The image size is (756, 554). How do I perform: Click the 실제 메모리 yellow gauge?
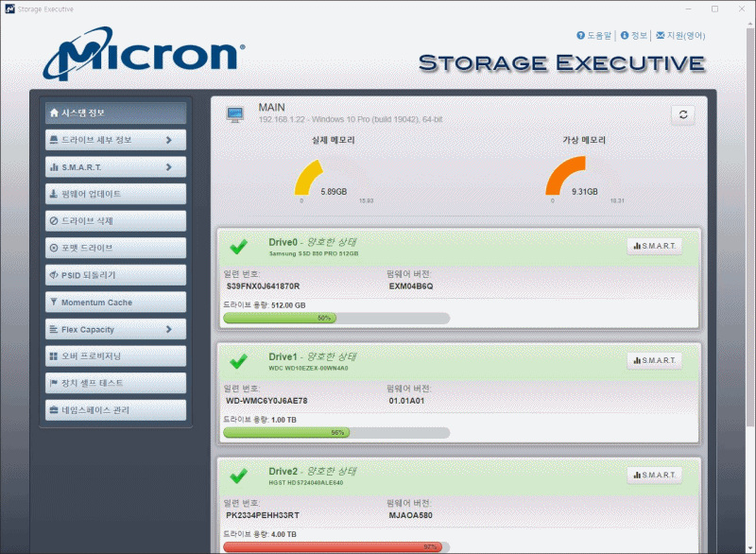(309, 178)
